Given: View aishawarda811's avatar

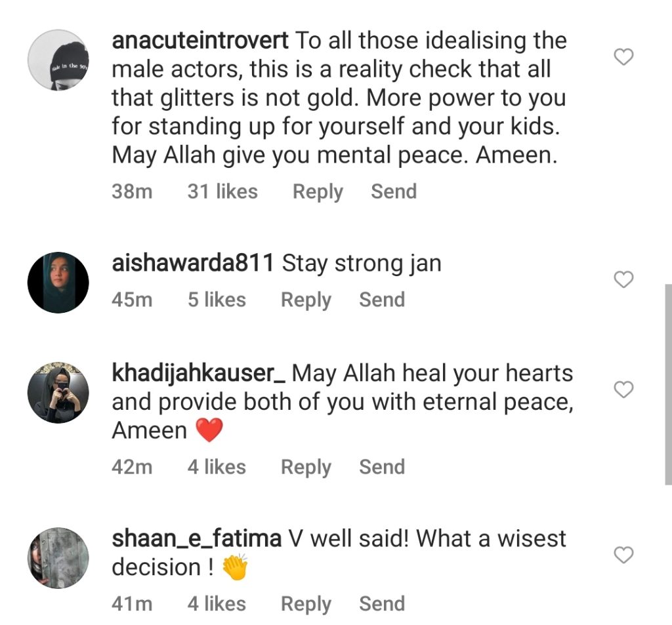Looking at the screenshot, I should tap(58, 282).
